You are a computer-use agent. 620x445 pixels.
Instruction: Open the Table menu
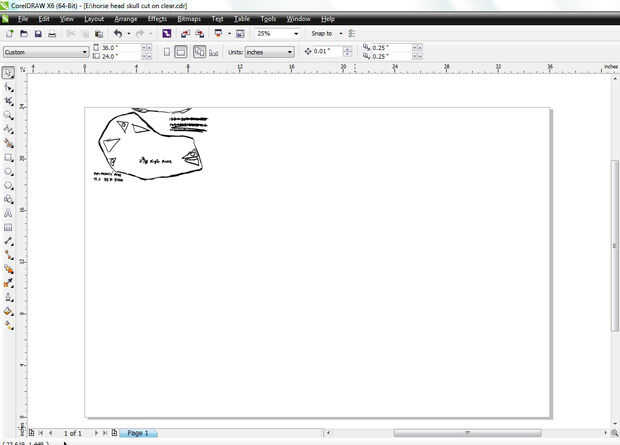tap(242, 19)
